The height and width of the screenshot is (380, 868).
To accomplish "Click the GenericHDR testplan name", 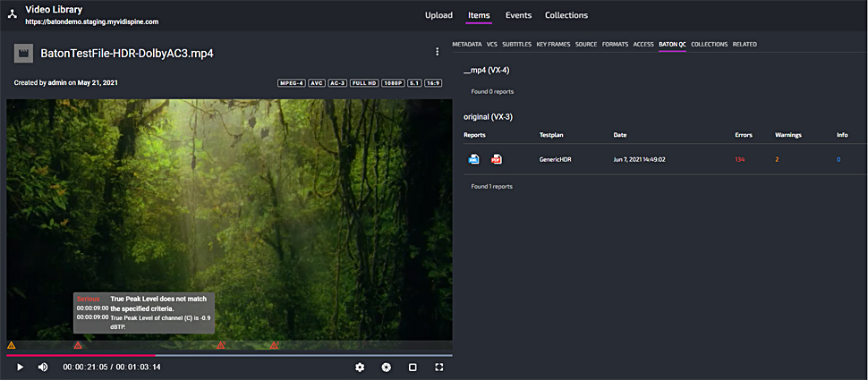I will (555, 159).
